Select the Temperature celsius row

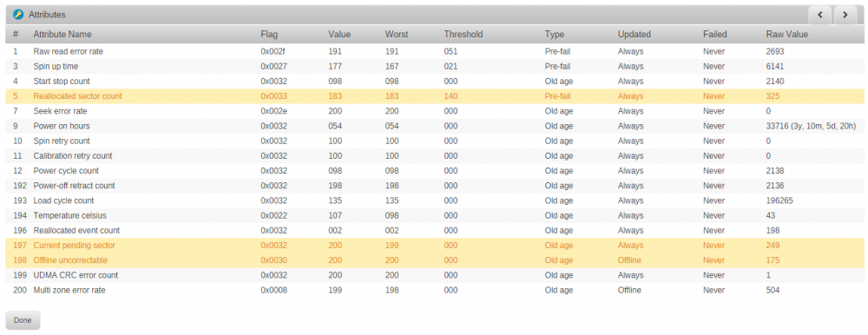pos(435,215)
